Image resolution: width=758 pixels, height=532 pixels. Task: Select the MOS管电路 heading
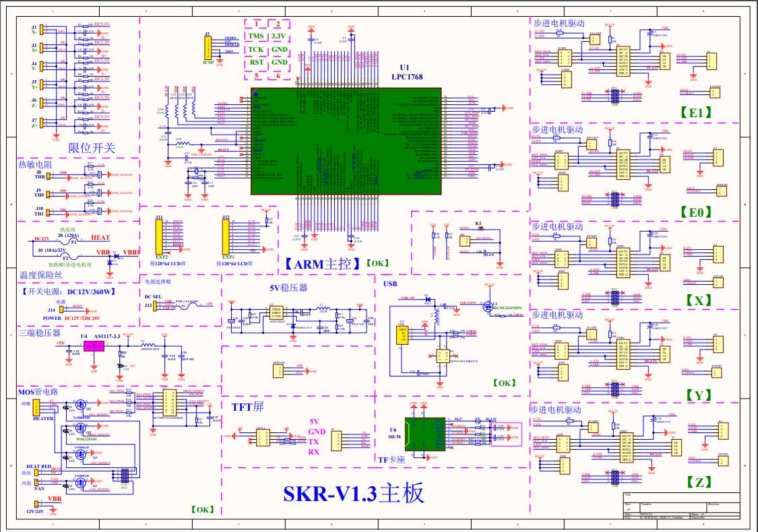coord(38,392)
